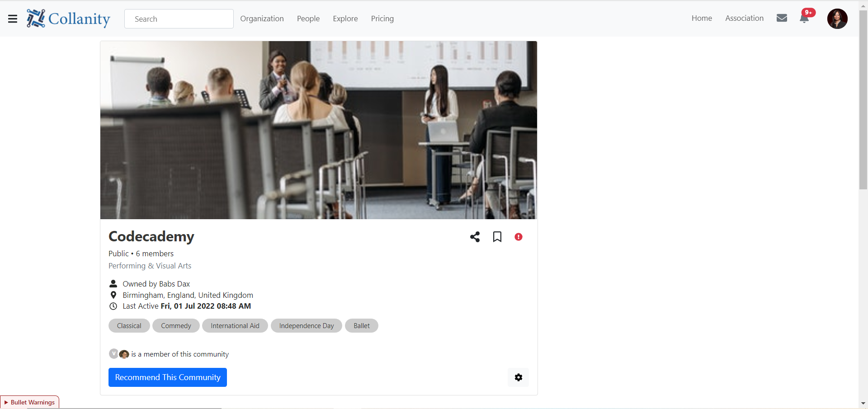The image size is (868, 409).
Task: Select the International Aid tag
Action: click(x=235, y=326)
